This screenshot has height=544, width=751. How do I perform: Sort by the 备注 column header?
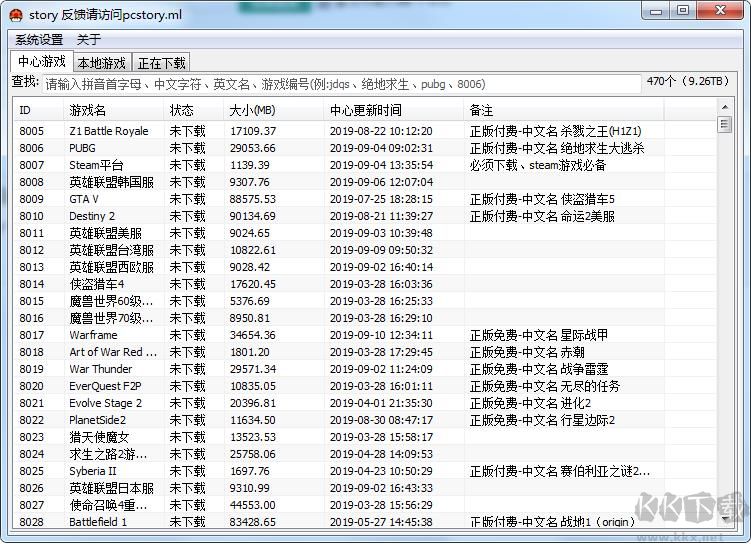pyautogui.click(x=564, y=111)
